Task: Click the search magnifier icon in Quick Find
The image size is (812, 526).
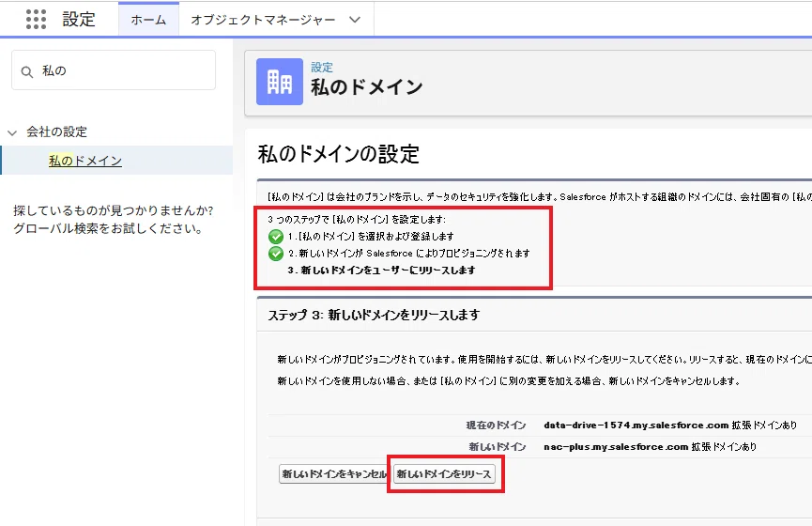Action: [27, 71]
